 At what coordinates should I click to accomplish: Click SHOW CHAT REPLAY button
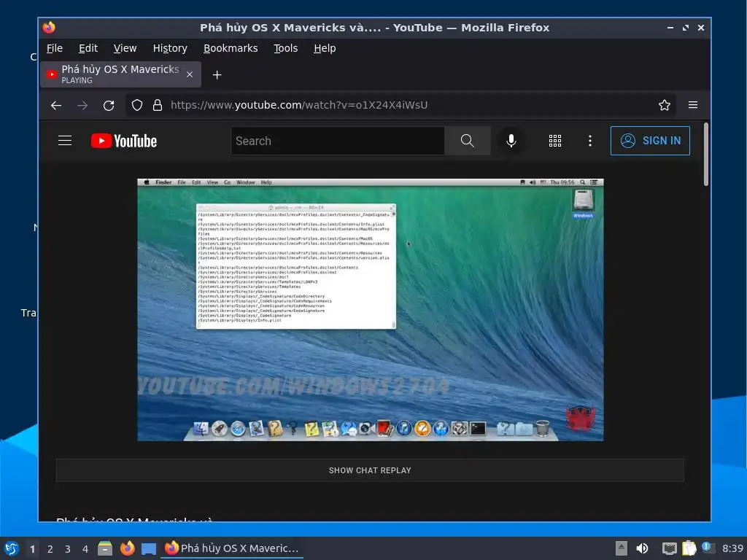370,470
